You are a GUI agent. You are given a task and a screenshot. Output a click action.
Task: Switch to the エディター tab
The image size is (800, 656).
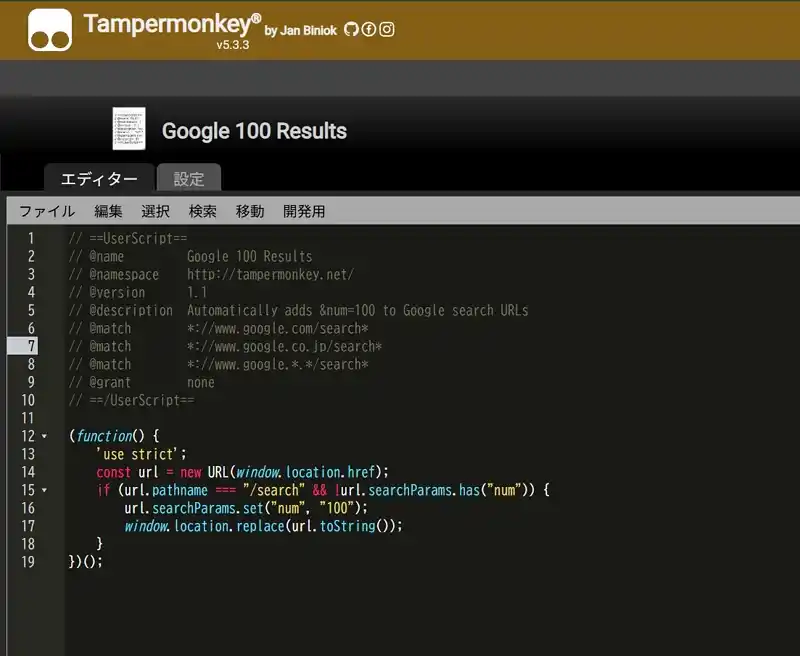(x=99, y=179)
